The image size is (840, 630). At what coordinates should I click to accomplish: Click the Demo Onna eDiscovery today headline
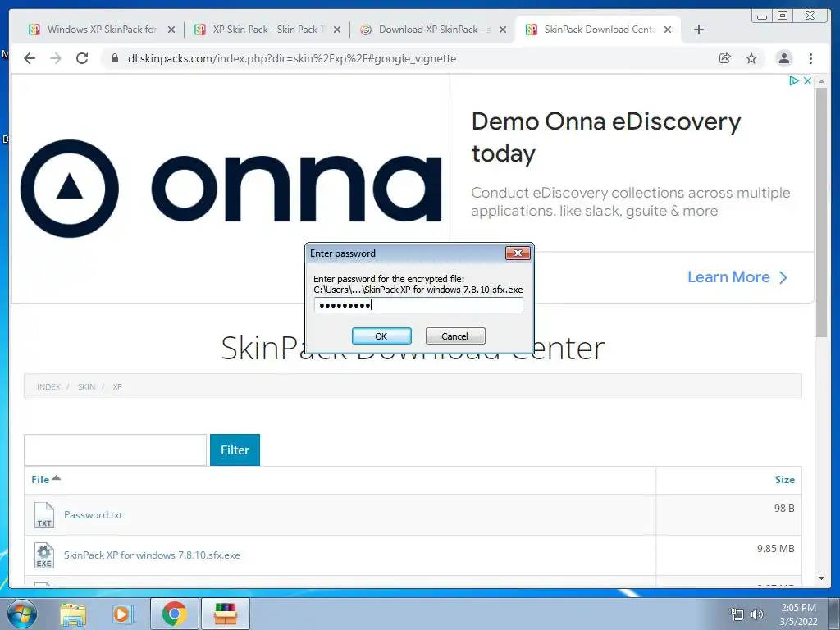(606, 137)
